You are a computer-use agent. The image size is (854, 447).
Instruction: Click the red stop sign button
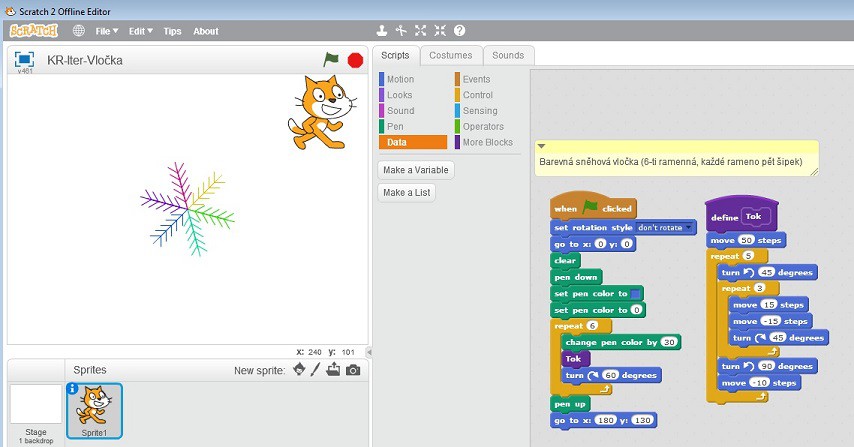tap(355, 60)
